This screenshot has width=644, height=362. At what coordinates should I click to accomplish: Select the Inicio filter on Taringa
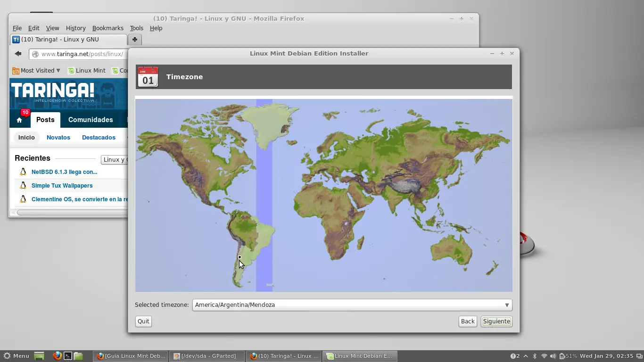26,138
